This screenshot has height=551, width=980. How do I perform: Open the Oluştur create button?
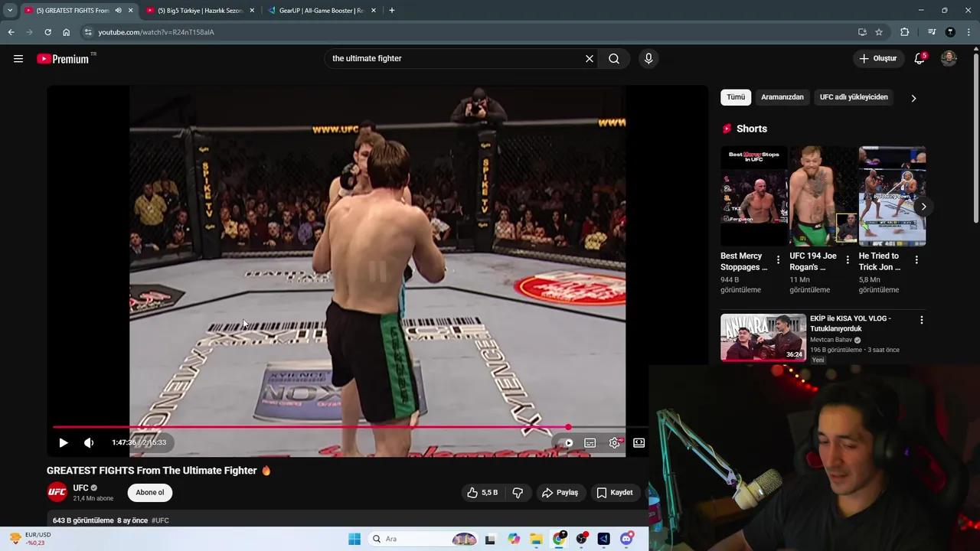879,59
